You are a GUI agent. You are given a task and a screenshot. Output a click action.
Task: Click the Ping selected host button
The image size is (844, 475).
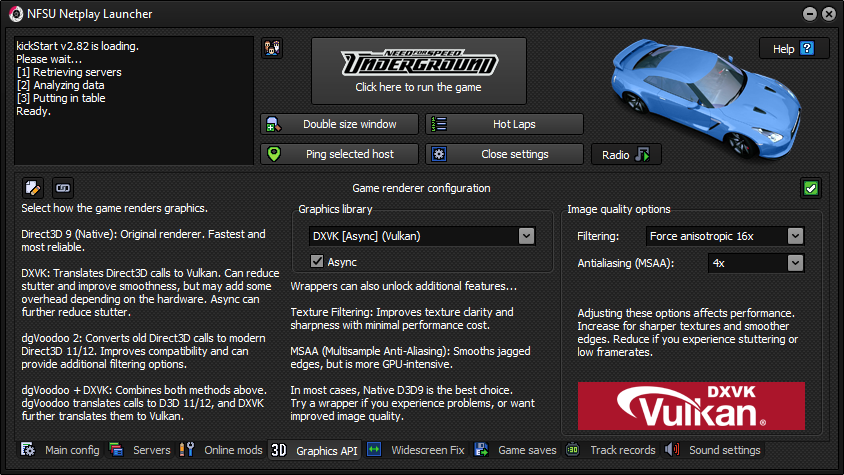point(339,154)
